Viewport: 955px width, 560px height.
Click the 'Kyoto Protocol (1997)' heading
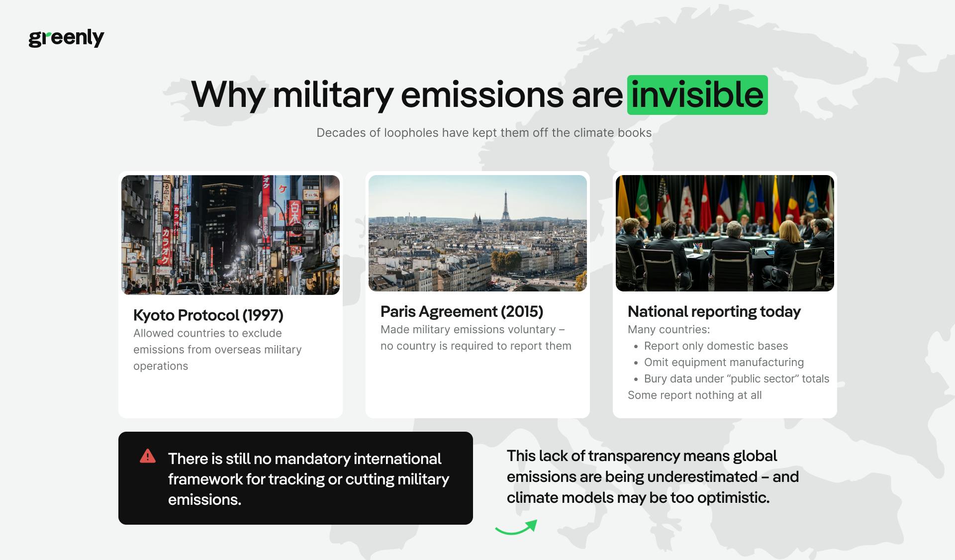[208, 315]
